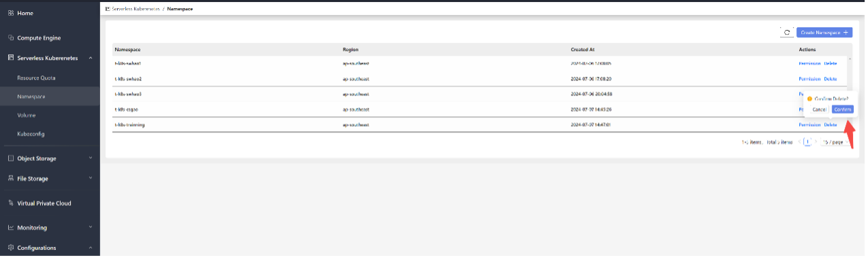The image size is (868, 258).
Task: Click Delete for the first namespace row
Action: tap(831, 63)
